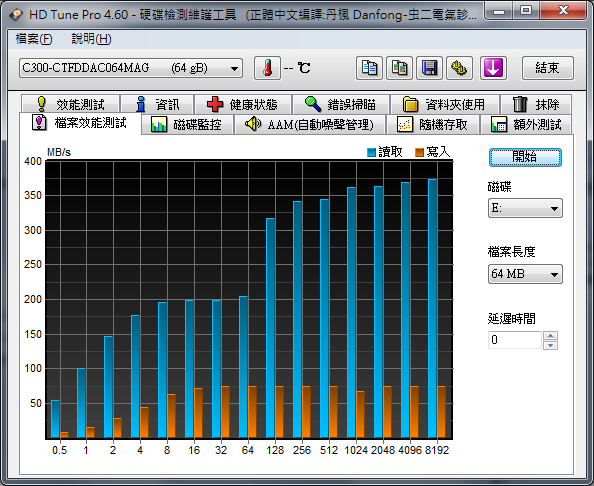The width and height of the screenshot is (594, 486).
Task: Switch to the 效能測試 tab
Action: tap(70, 104)
